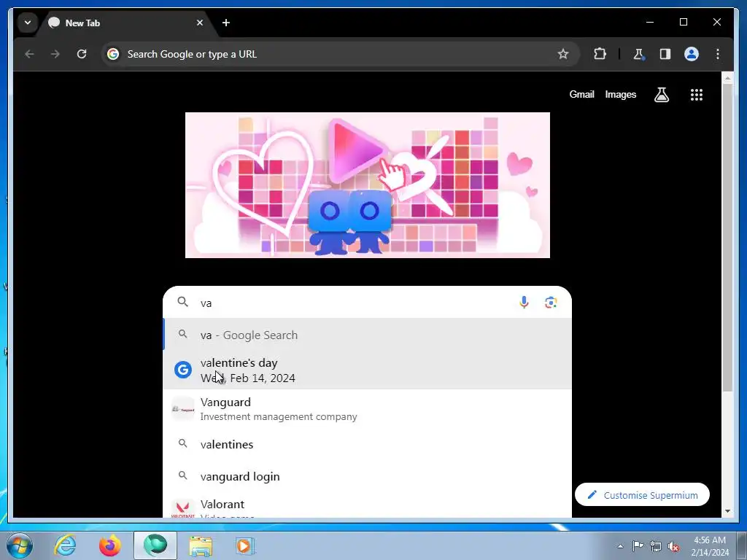
Task: Go back with the back arrow
Action: pyautogui.click(x=29, y=54)
